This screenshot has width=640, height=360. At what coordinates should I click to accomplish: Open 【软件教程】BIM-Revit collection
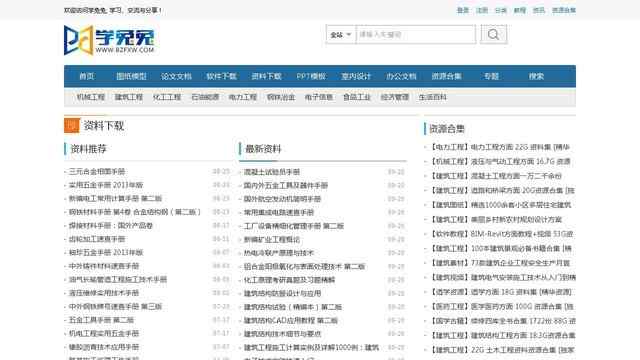tap(502, 233)
